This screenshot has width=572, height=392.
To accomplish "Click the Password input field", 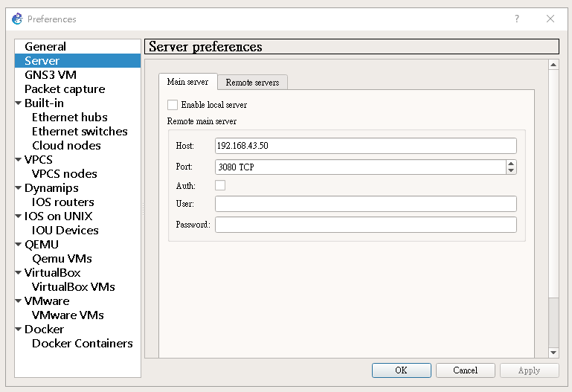I will [x=365, y=225].
